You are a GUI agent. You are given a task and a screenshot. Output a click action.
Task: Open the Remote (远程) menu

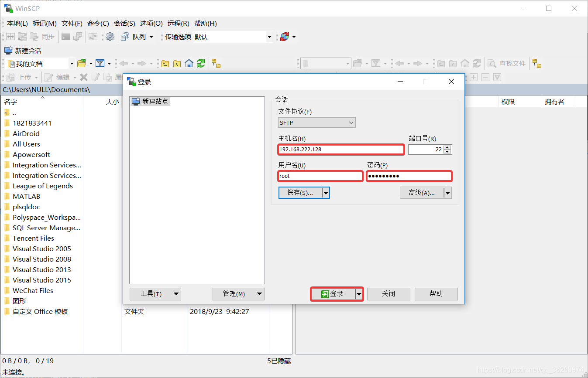179,24
